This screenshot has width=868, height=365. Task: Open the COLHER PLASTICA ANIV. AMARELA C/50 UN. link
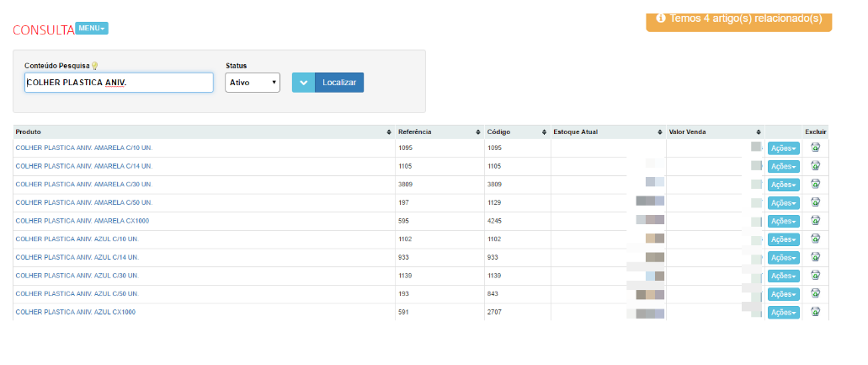[84, 202]
